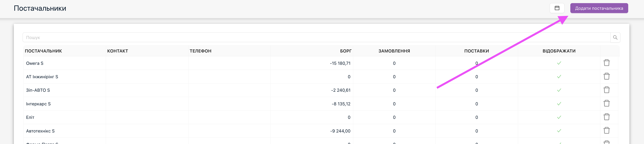
Task: Sort by БОРГ column header
Action: point(346,51)
